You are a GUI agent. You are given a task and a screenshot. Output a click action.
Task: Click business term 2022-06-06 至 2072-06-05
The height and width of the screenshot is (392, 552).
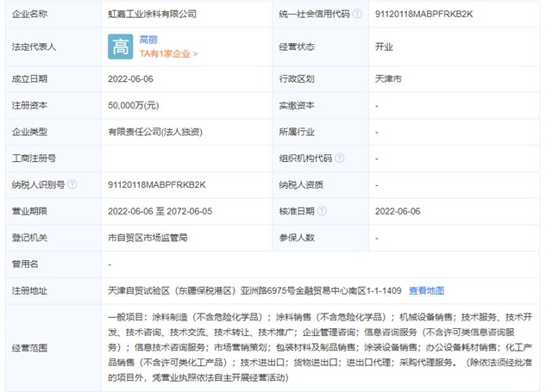pos(173,211)
